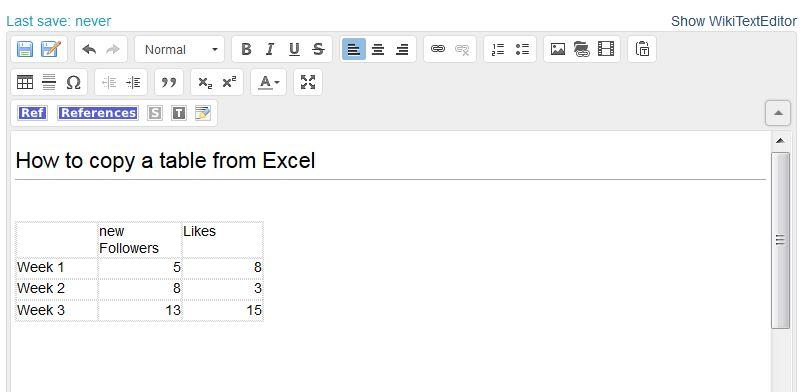Insert a numbered list
The image size is (803, 392).
[x=498, y=49]
